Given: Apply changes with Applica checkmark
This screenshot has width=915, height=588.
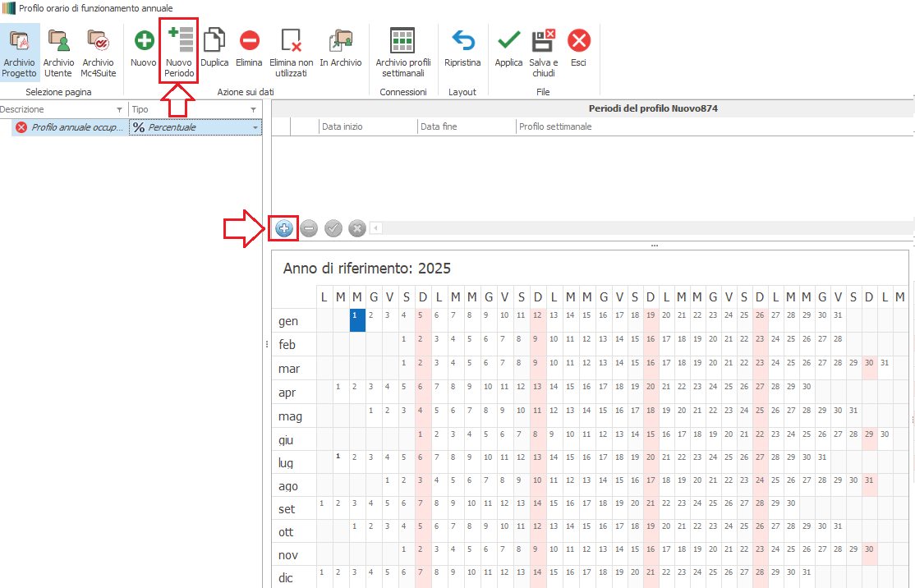Looking at the screenshot, I should (508, 41).
